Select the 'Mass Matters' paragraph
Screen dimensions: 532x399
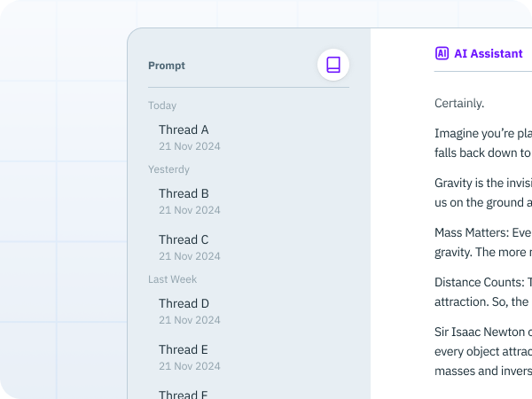(483, 242)
